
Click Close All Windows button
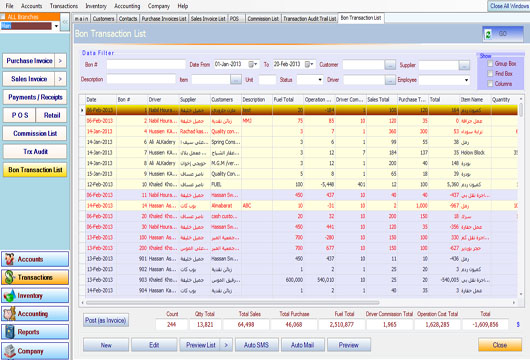tap(509, 6)
